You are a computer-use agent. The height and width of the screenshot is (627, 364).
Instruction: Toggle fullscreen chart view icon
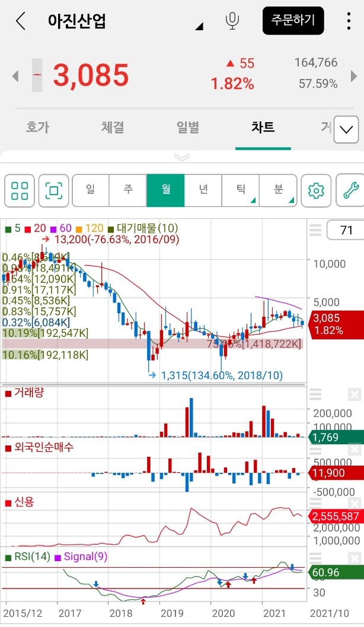click(54, 190)
